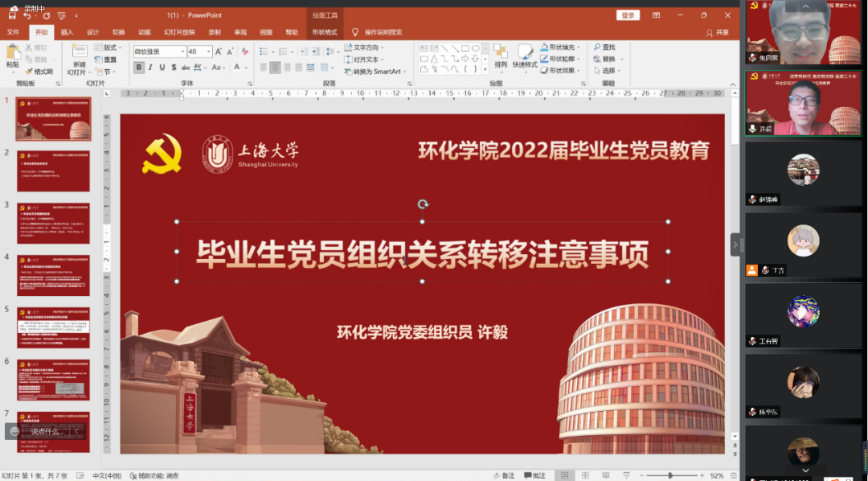Toggle underline text formatting

[162, 68]
